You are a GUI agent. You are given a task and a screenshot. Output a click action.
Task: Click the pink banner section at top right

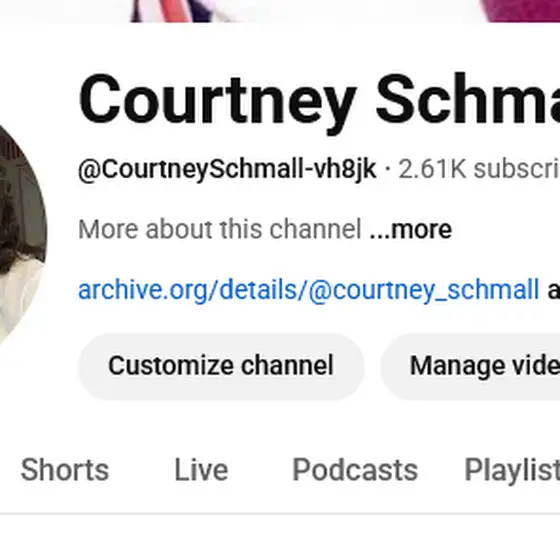point(520,11)
